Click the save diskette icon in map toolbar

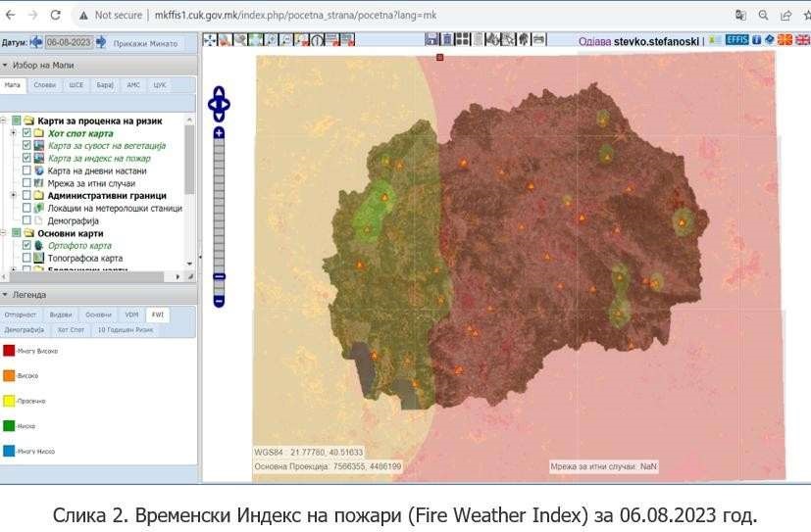tap(431, 39)
